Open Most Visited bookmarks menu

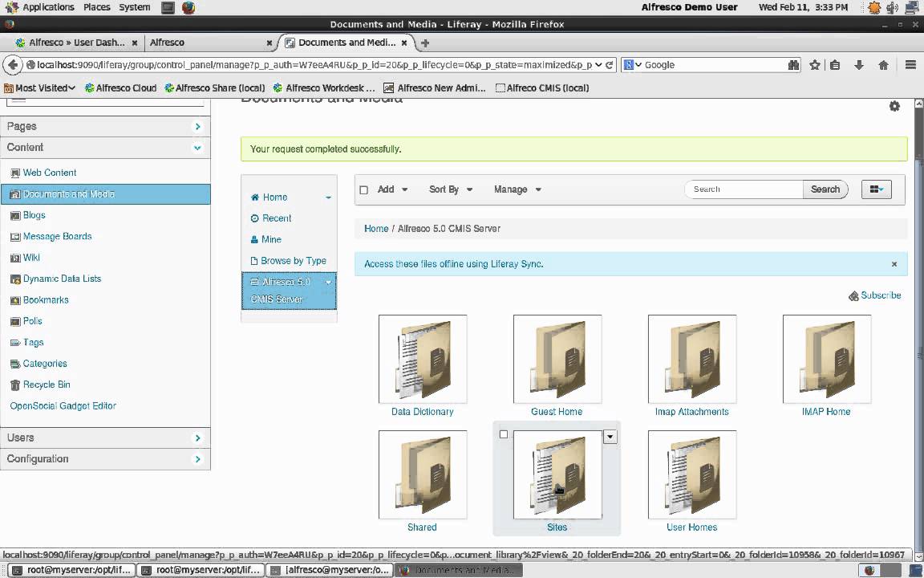click(40, 88)
